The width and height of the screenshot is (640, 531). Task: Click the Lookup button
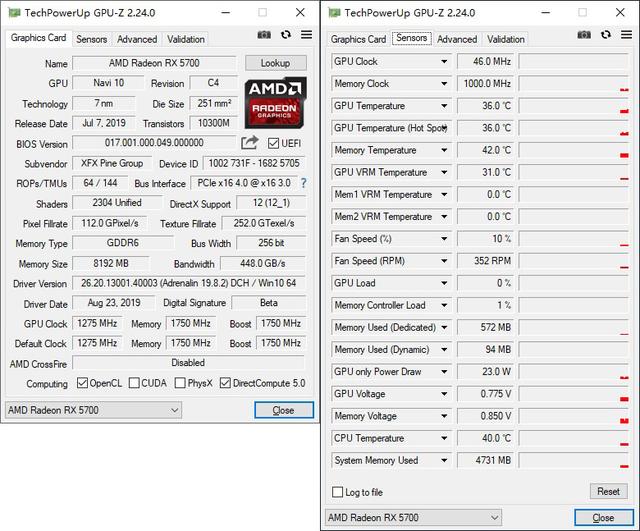pos(276,63)
